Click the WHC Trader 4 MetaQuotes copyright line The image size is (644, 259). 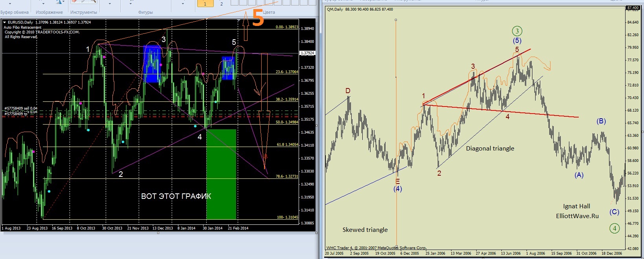click(x=376, y=248)
